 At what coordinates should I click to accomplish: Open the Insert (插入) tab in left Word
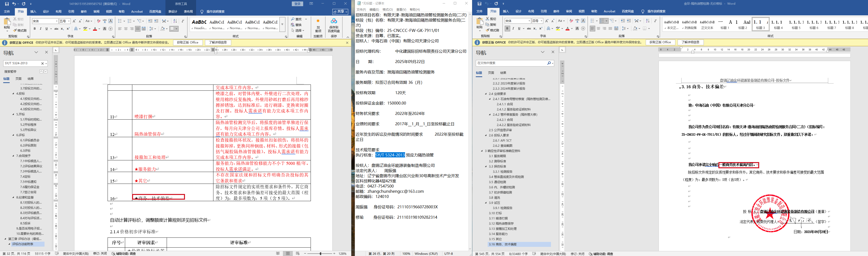point(33,11)
